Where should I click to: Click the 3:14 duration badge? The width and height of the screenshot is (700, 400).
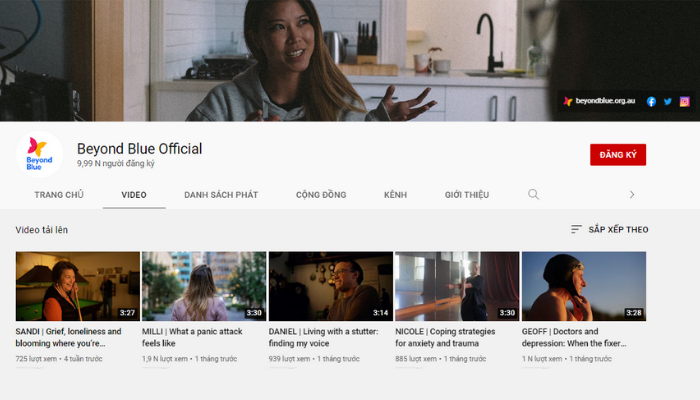(x=380, y=312)
